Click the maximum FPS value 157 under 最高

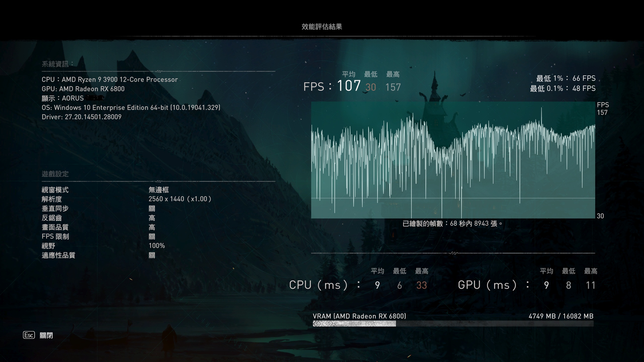point(393,87)
